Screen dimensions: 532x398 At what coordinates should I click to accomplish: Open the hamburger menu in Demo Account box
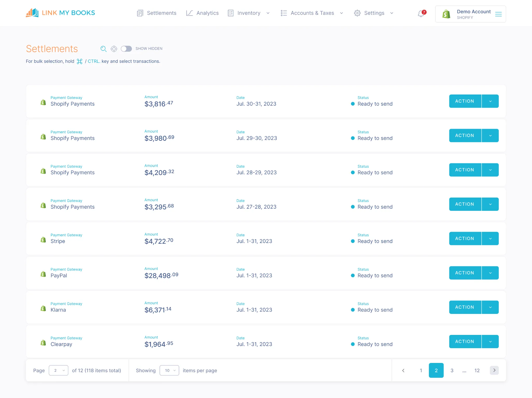pos(498,14)
